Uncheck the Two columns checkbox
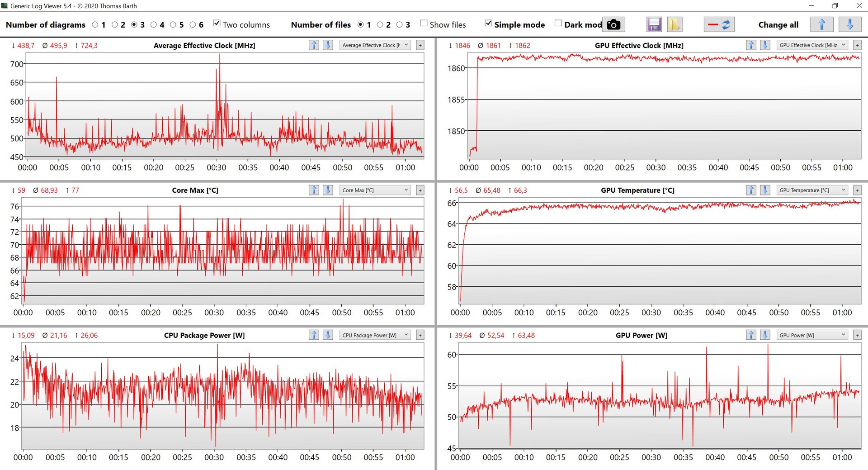This screenshot has width=868, height=470. [217, 24]
